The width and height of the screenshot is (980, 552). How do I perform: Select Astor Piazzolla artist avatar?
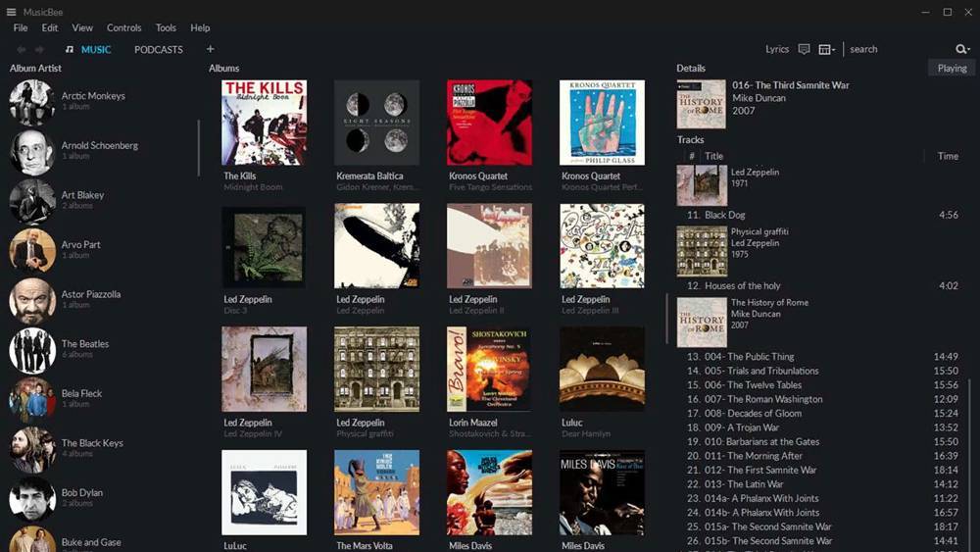pyautogui.click(x=32, y=301)
